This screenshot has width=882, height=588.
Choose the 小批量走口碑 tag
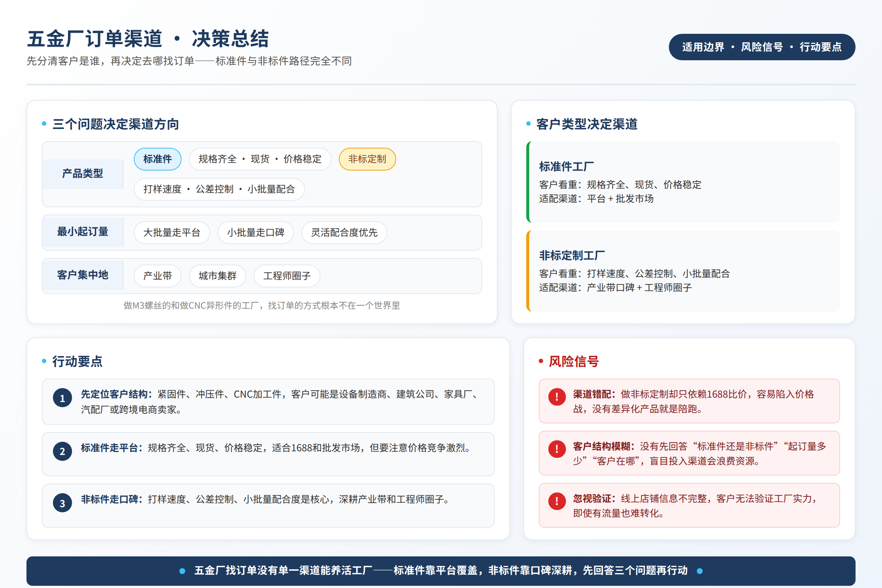255,233
